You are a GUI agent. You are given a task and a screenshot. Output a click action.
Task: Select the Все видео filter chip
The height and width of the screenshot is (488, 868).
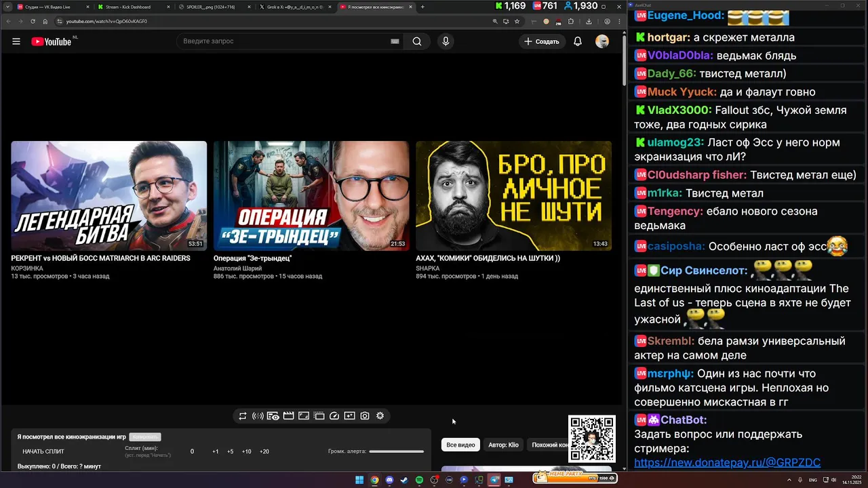(x=460, y=445)
